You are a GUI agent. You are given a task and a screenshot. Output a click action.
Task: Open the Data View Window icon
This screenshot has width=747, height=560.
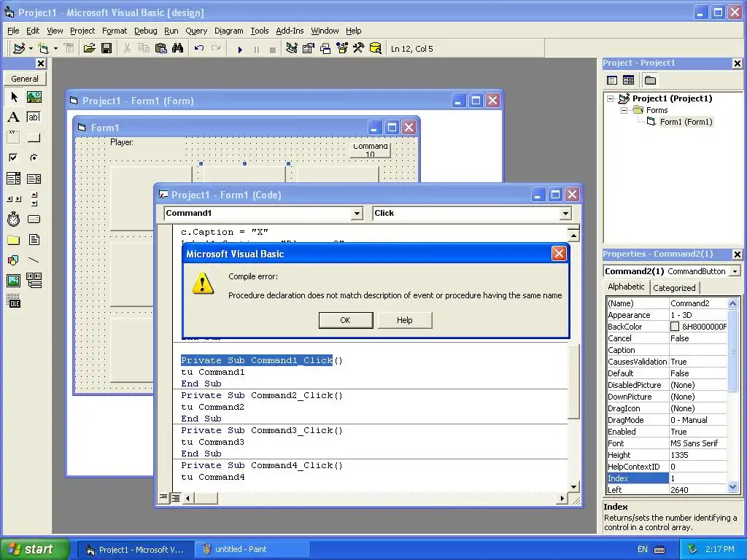click(376, 48)
